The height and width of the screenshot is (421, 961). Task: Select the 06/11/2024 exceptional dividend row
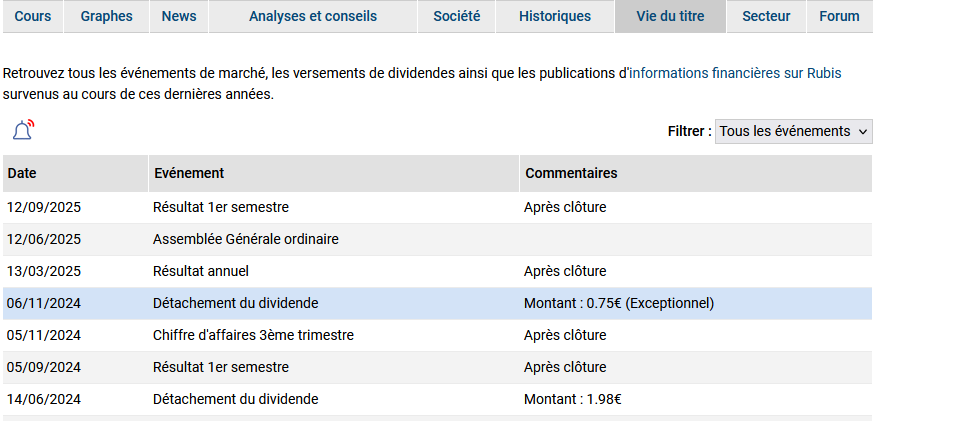click(x=438, y=303)
